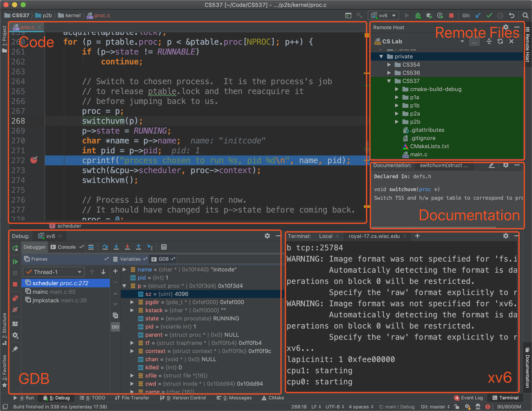Click the Step Out debugger icon
The width and height of the screenshot is (532, 411).
[138, 247]
